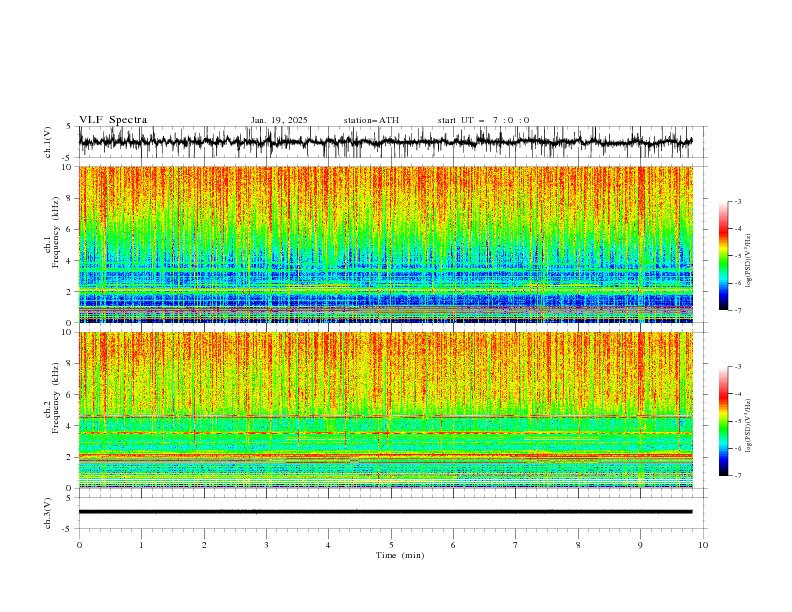
Task: Click the "-4" label on lower colorbar
Action: click(x=737, y=394)
